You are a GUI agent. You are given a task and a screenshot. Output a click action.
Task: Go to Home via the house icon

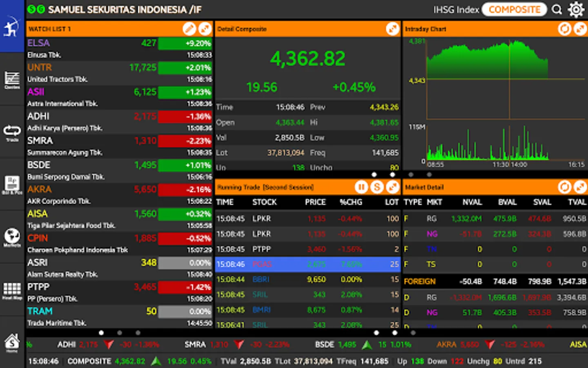click(12, 343)
